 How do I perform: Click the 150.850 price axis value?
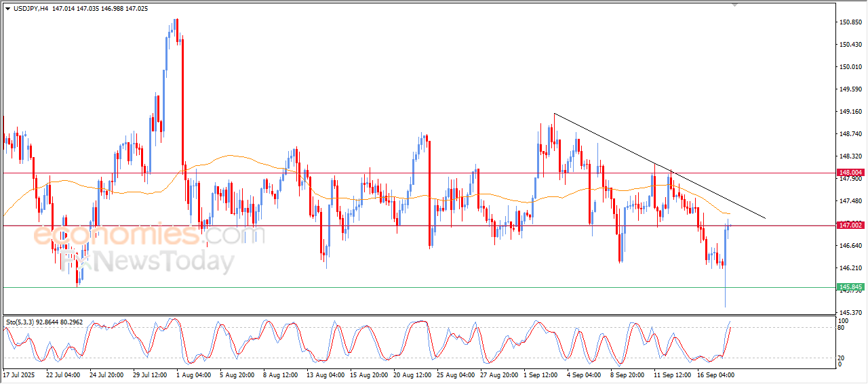click(x=850, y=22)
